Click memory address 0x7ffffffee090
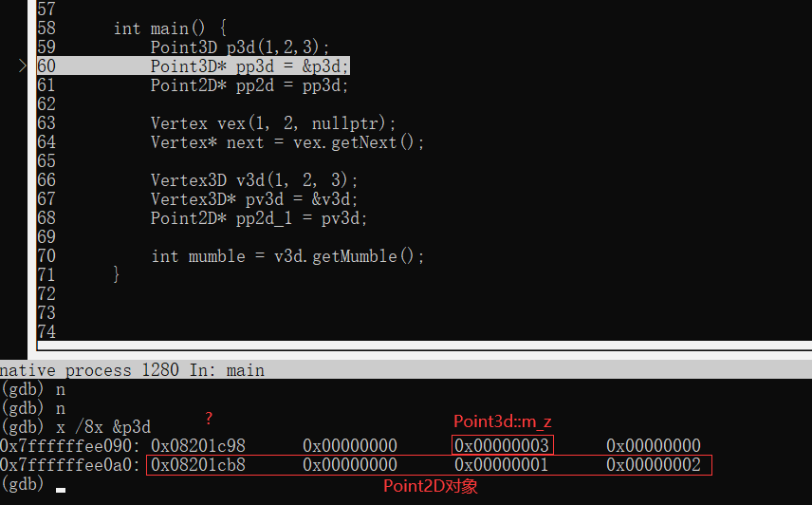 71,446
